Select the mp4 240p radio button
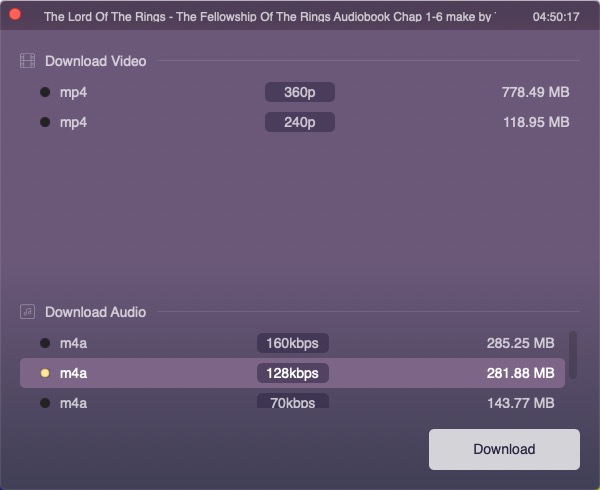The image size is (600, 490). click(45, 122)
